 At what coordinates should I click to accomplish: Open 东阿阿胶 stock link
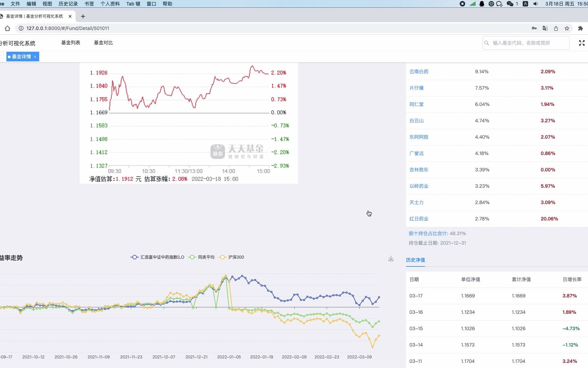419,137
